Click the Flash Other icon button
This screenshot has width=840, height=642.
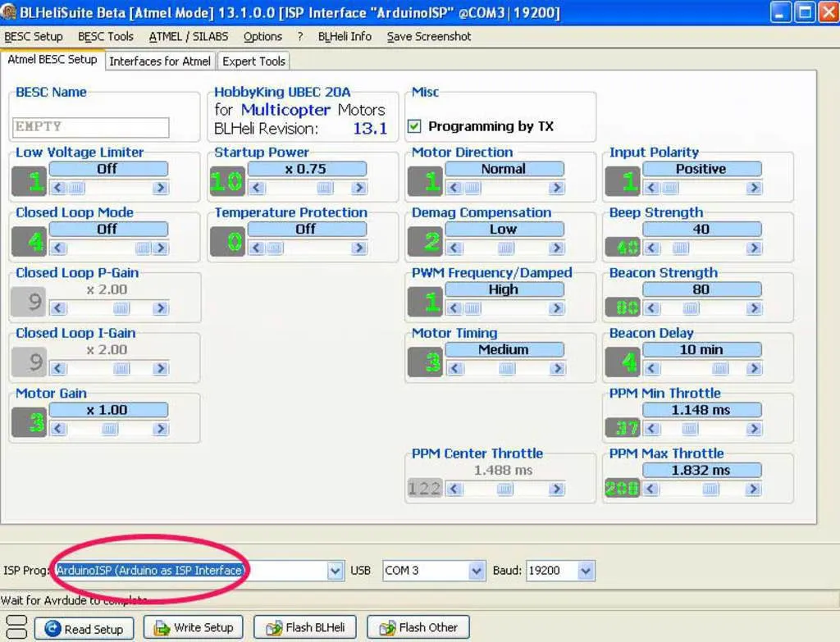pyautogui.click(x=418, y=627)
